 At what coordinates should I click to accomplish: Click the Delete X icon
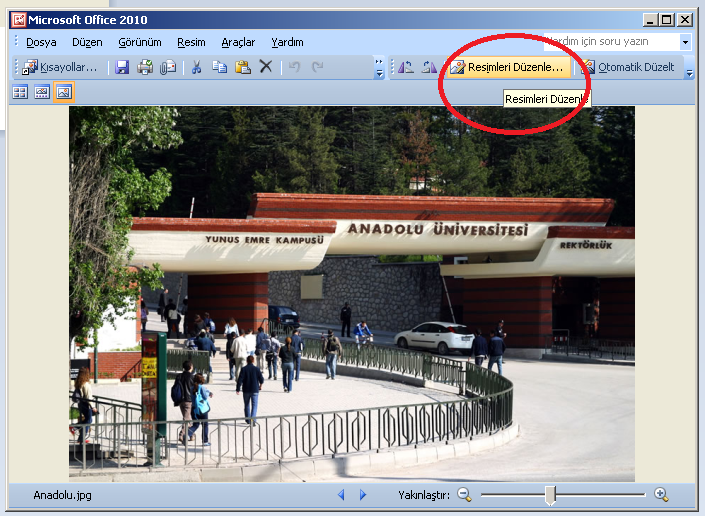[x=266, y=67]
